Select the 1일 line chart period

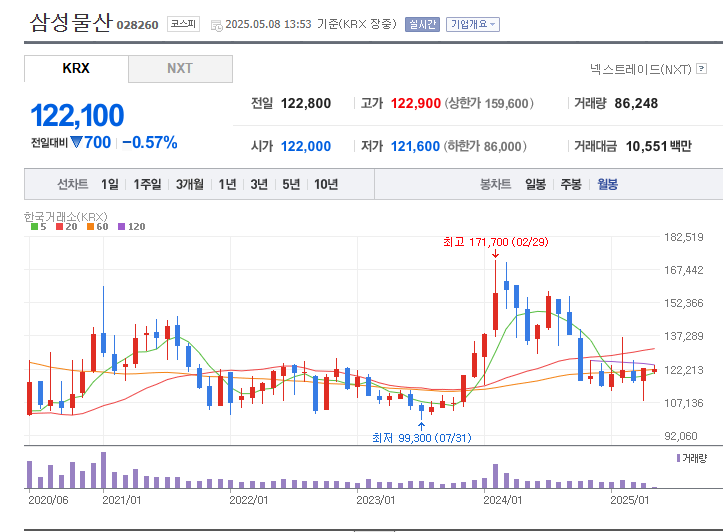tap(110, 184)
